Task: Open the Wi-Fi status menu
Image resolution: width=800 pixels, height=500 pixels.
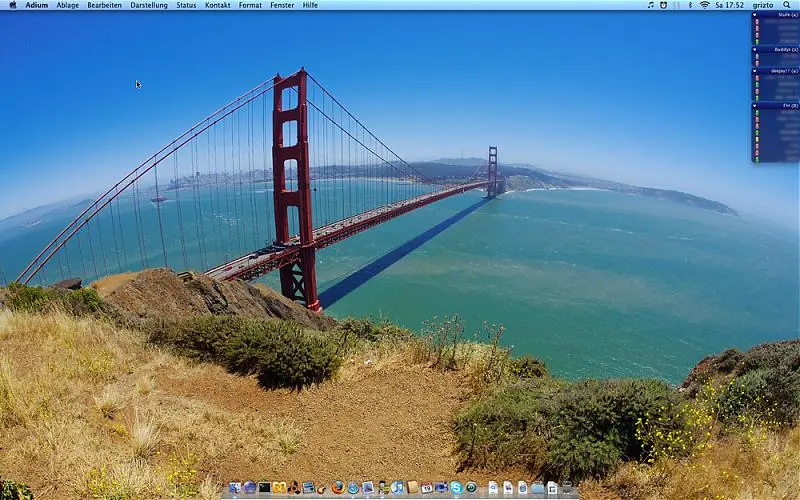Action: 704,5
